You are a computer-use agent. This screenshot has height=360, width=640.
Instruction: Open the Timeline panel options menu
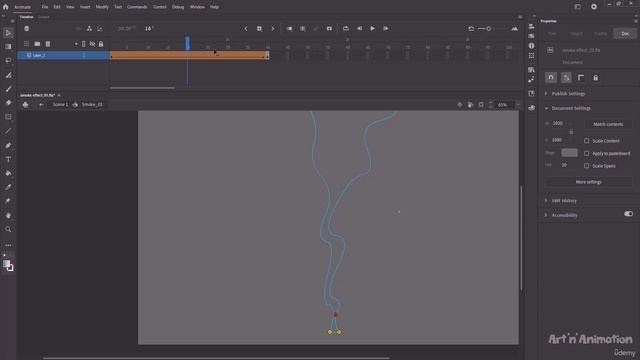point(520,17)
